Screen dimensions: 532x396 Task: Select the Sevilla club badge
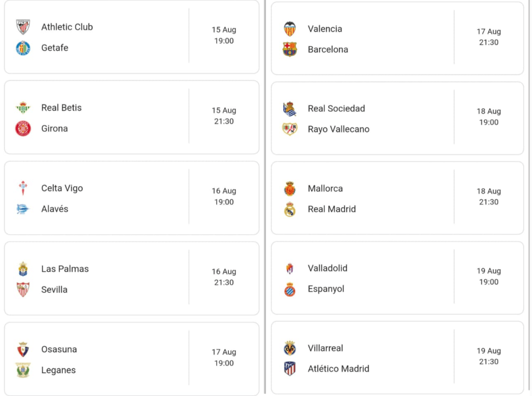pyautogui.click(x=23, y=290)
